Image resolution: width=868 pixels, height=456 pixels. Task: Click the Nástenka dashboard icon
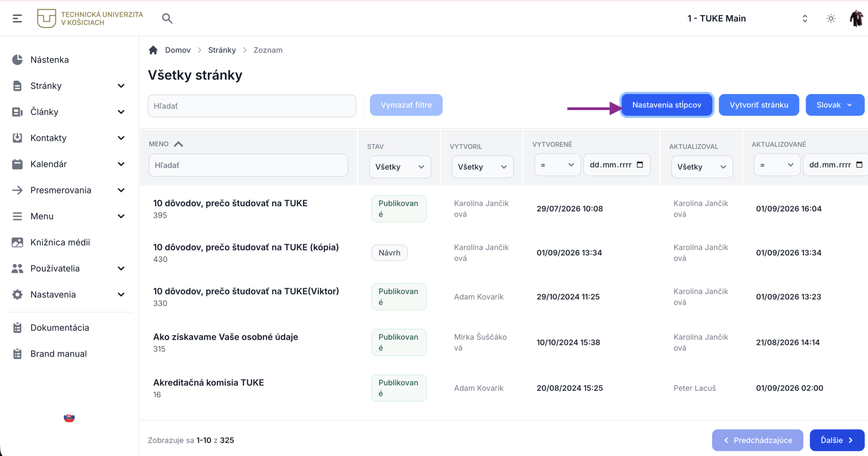(x=18, y=59)
